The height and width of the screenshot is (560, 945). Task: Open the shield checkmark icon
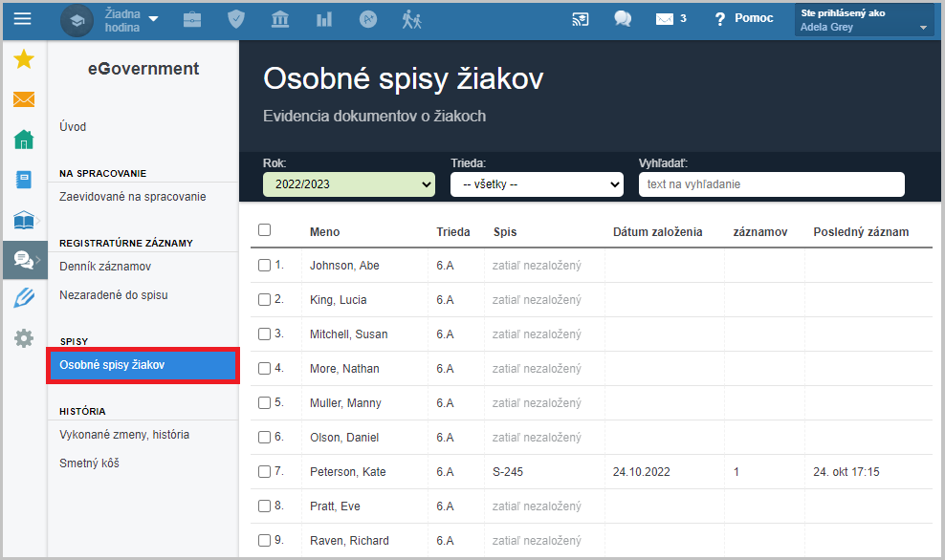236,20
